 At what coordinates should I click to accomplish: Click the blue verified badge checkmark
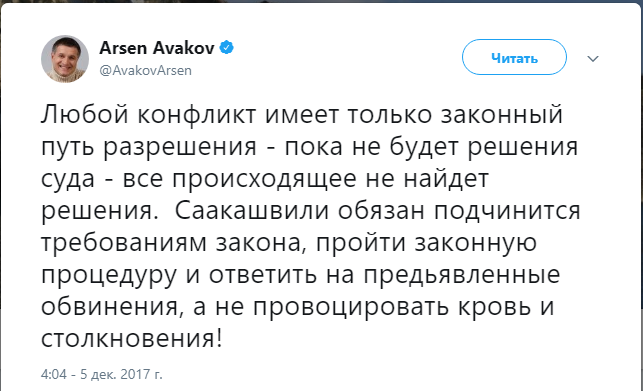(226, 48)
